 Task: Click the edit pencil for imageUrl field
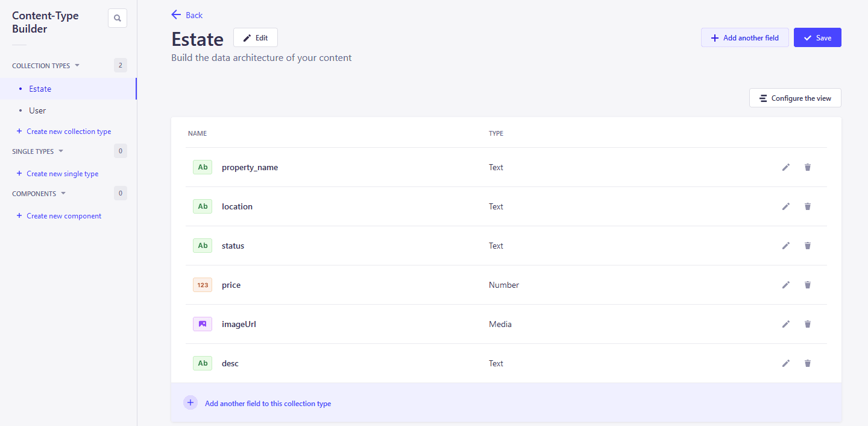click(785, 324)
